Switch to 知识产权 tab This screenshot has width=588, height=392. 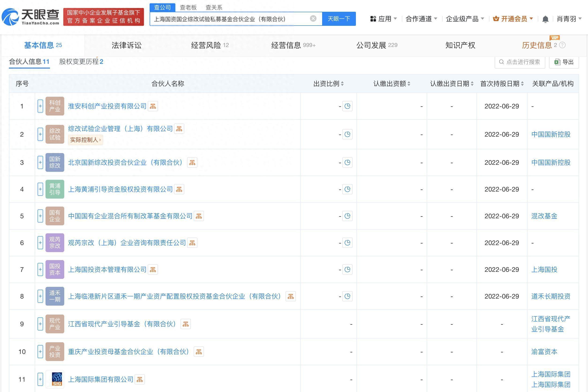(460, 45)
